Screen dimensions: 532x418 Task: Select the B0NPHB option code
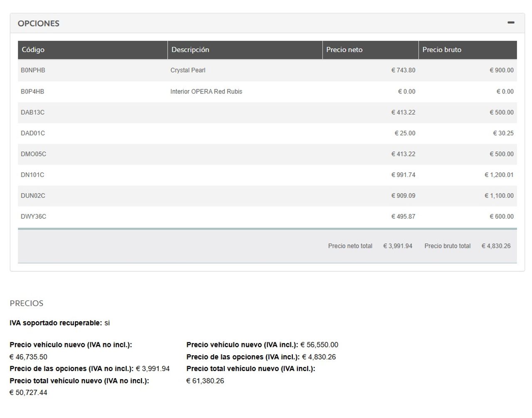(33, 70)
